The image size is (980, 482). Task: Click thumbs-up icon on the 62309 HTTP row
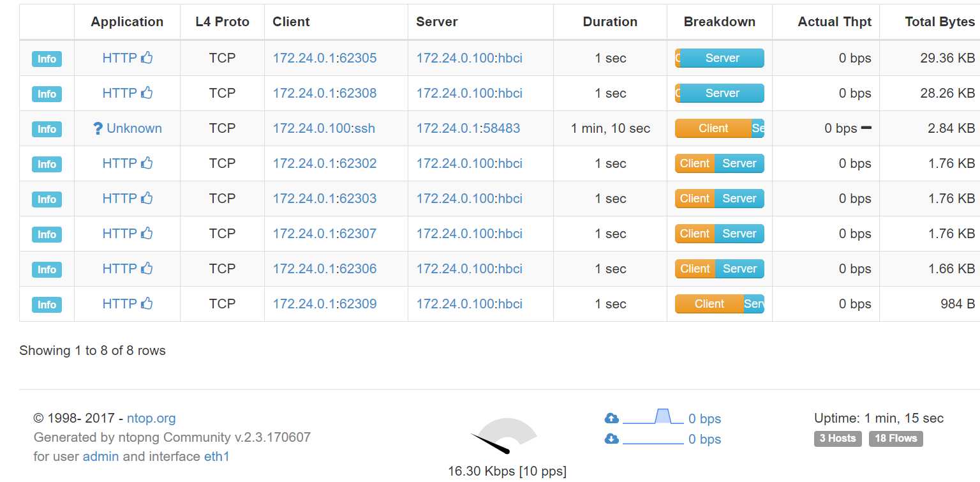click(x=147, y=304)
